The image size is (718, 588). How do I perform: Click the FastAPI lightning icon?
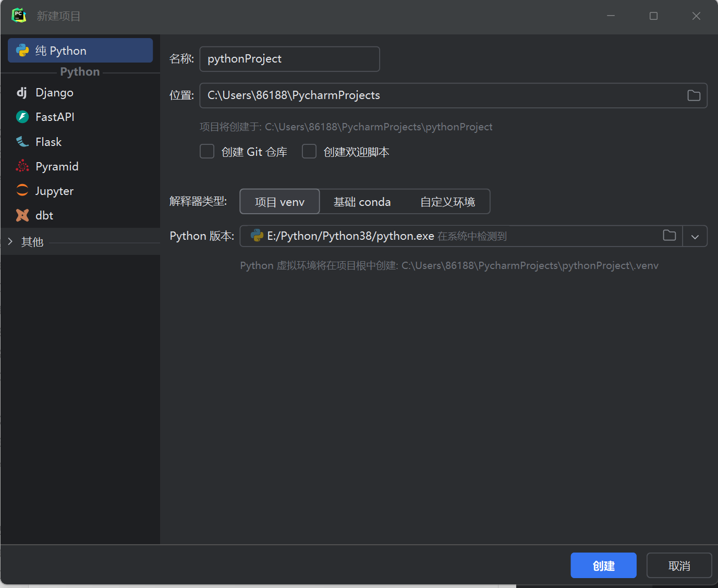22,117
